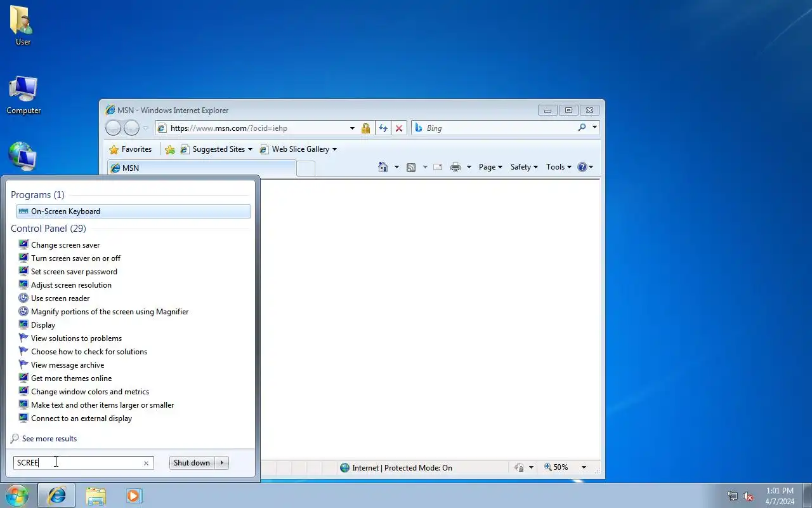
Task: Select Use screen reader result
Action: point(60,298)
